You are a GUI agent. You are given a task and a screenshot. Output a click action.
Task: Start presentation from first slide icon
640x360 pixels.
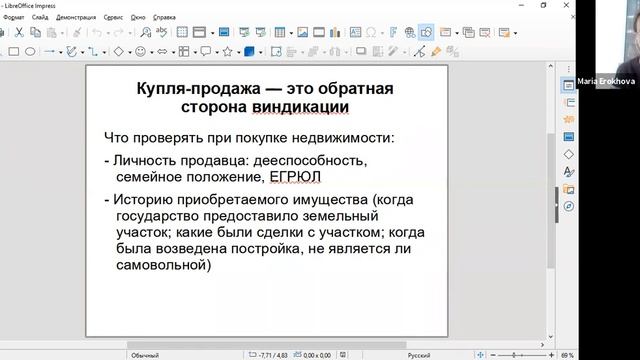tap(244, 32)
